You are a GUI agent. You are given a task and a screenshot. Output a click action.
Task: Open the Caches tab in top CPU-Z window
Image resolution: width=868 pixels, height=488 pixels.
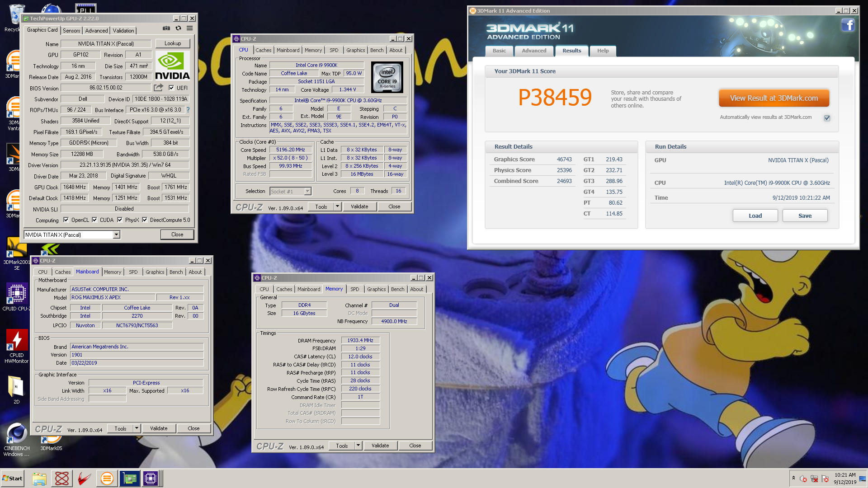(263, 50)
